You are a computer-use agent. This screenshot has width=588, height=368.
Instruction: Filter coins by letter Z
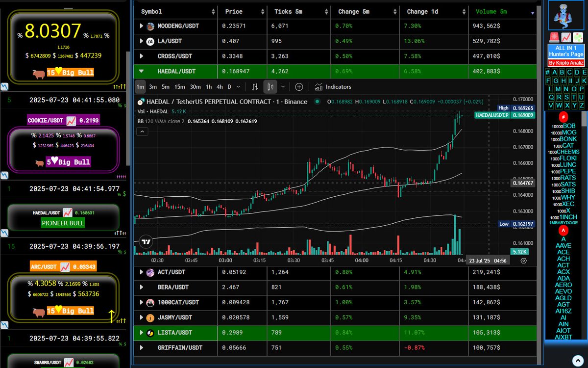pyautogui.click(x=581, y=105)
